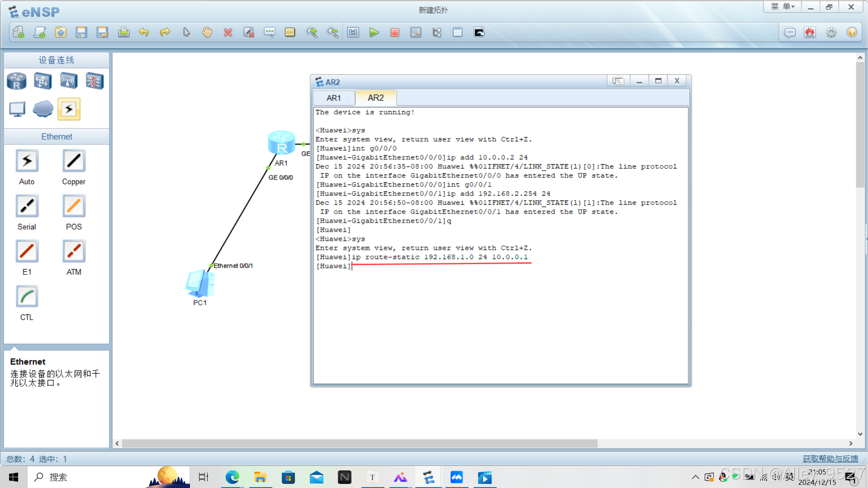The image size is (868, 488).
Task: Select the WLAN device category icon
Action: tap(69, 81)
